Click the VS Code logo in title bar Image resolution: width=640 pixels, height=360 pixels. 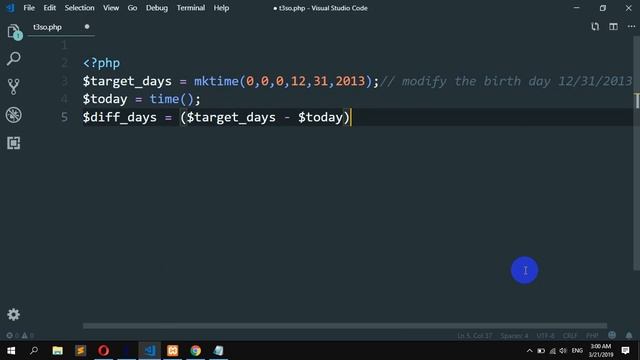[10, 8]
